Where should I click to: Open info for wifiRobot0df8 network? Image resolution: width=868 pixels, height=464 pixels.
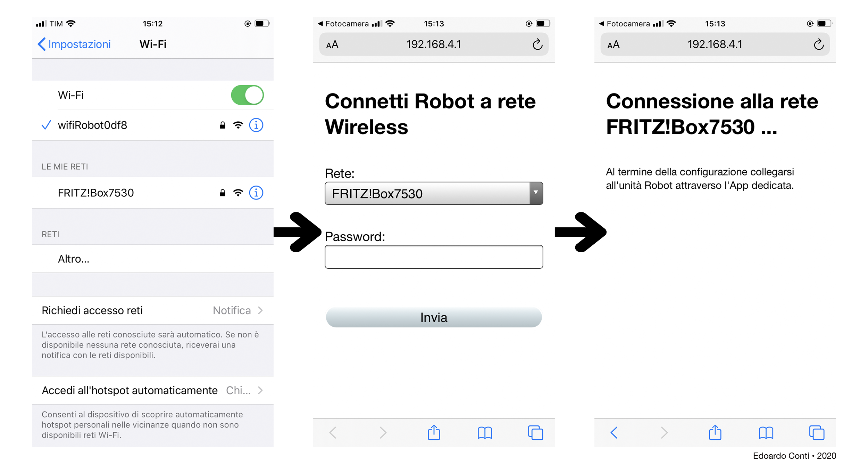(256, 125)
